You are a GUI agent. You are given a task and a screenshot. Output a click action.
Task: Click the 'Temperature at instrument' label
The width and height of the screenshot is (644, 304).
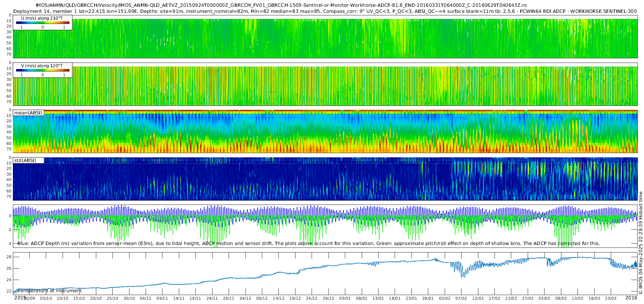50,291
